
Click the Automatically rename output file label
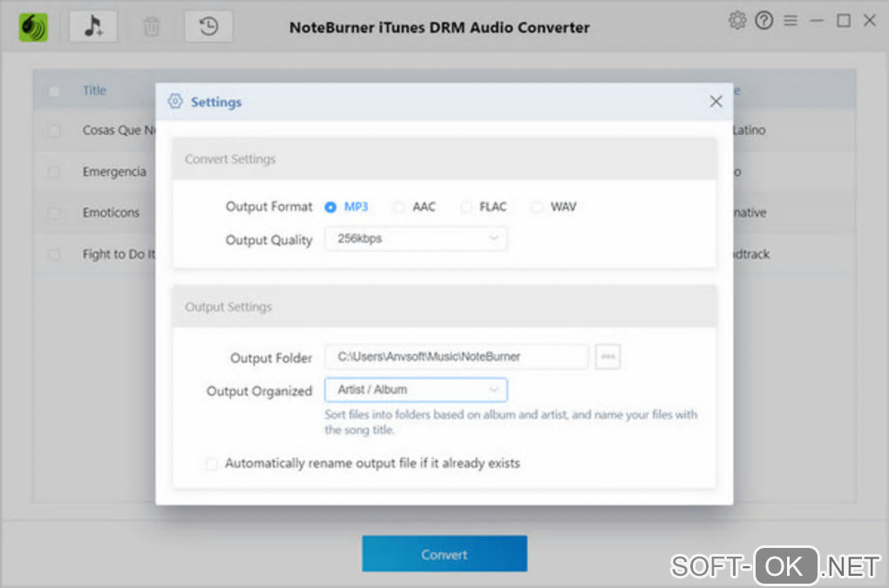372,463
